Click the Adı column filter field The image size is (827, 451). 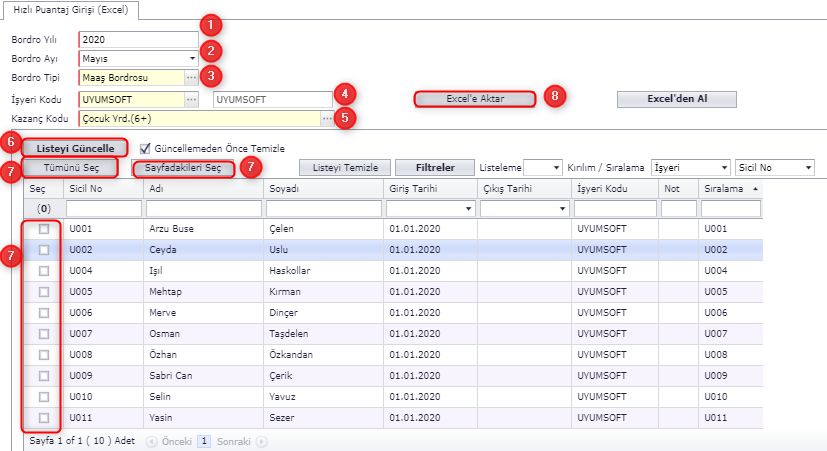(x=203, y=208)
